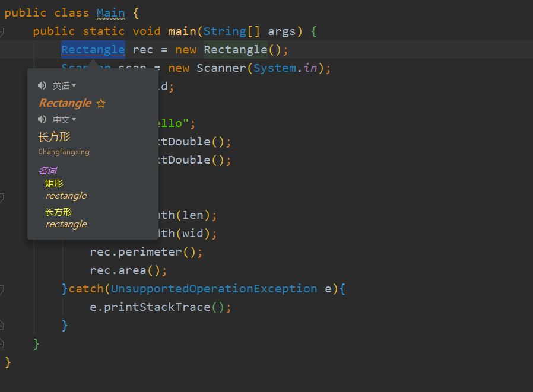
Task: Click String[] args parameter
Action: coord(249,31)
